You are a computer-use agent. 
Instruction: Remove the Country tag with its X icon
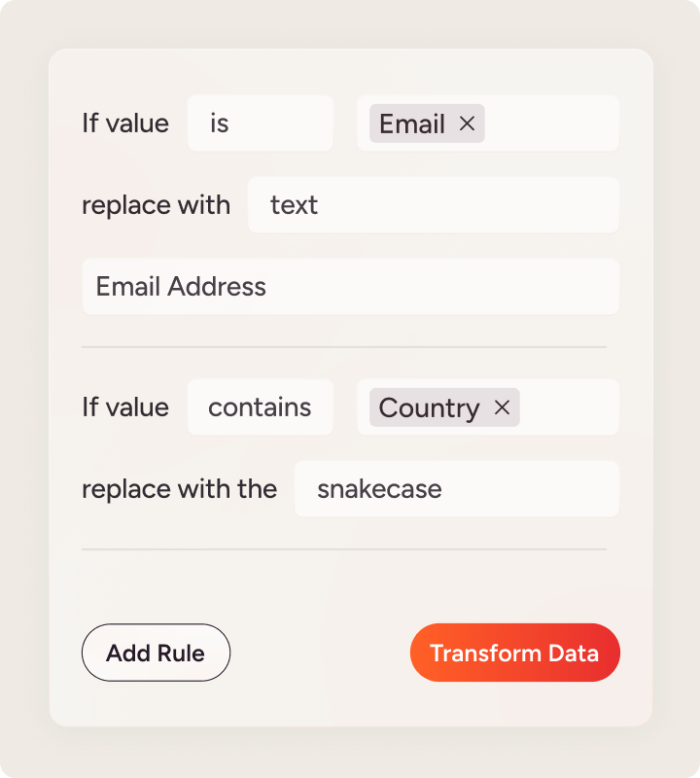coord(502,407)
